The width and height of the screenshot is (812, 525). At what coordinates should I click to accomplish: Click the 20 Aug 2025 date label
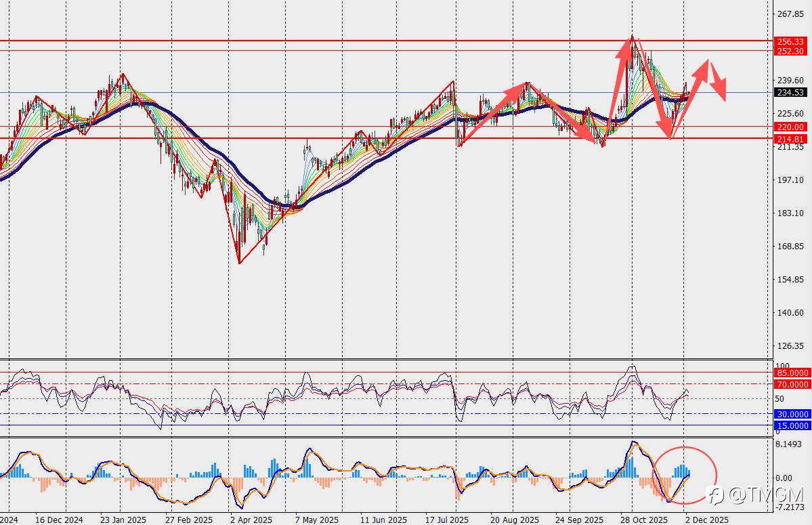pos(514,520)
